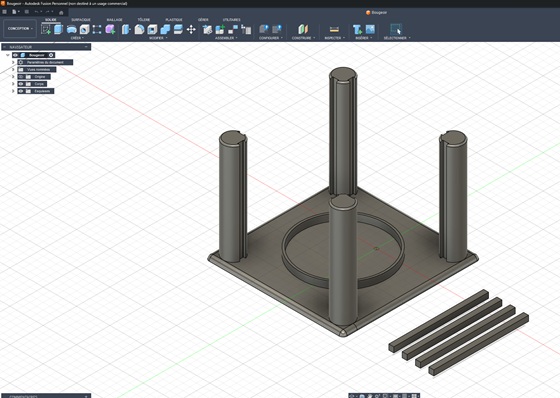Click the Home icon in top bar

(x=61, y=13)
